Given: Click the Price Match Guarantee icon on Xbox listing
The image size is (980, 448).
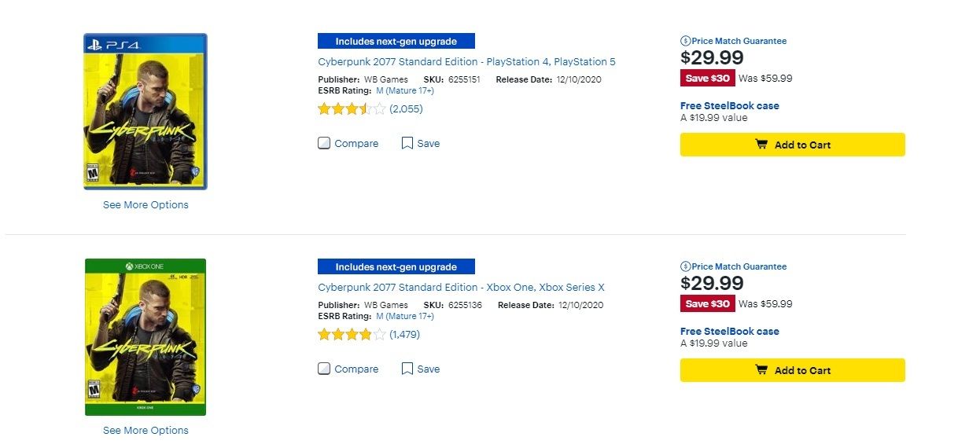Looking at the screenshot, I should click(x=685, y=266).
